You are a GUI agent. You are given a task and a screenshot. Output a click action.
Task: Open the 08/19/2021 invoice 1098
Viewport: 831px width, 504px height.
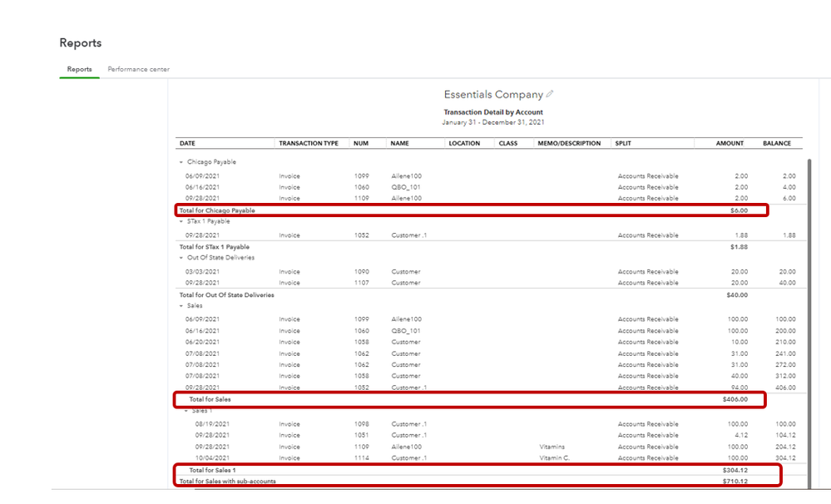click(490, 424)
